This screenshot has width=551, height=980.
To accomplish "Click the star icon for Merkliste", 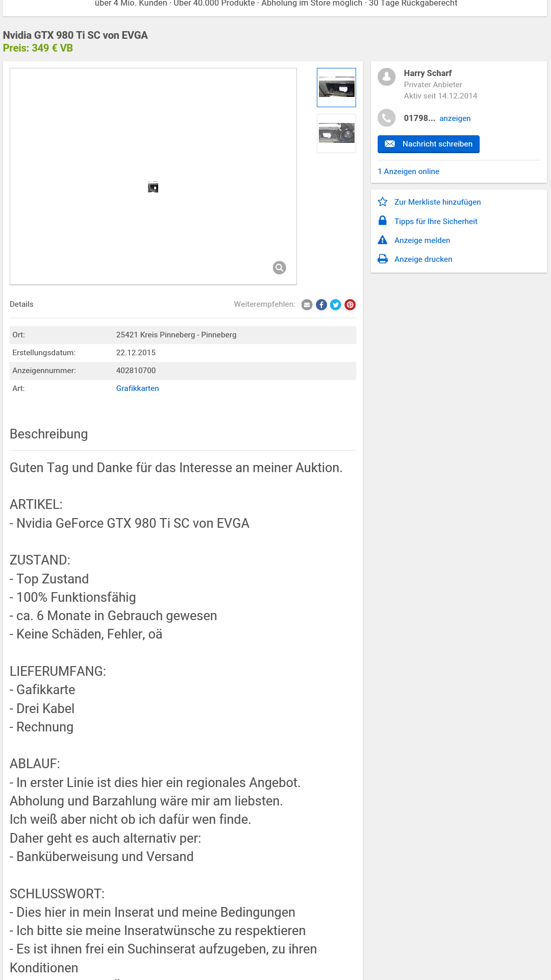I will click(383, 202).
